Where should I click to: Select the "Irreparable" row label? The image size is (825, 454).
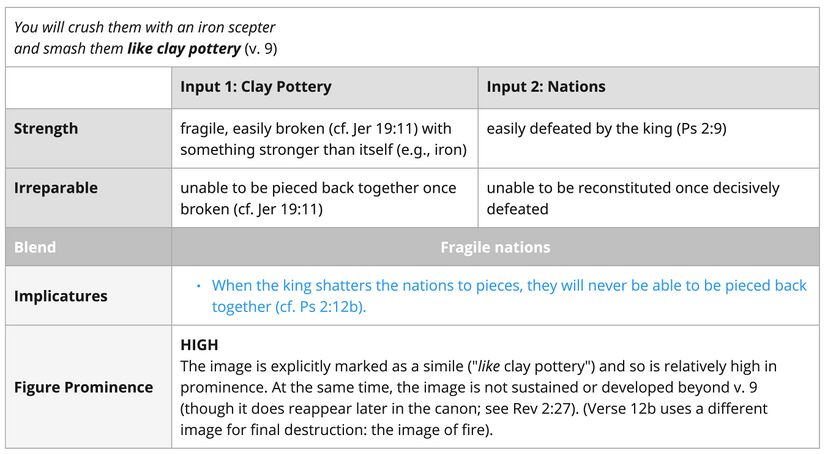[56, 188]
